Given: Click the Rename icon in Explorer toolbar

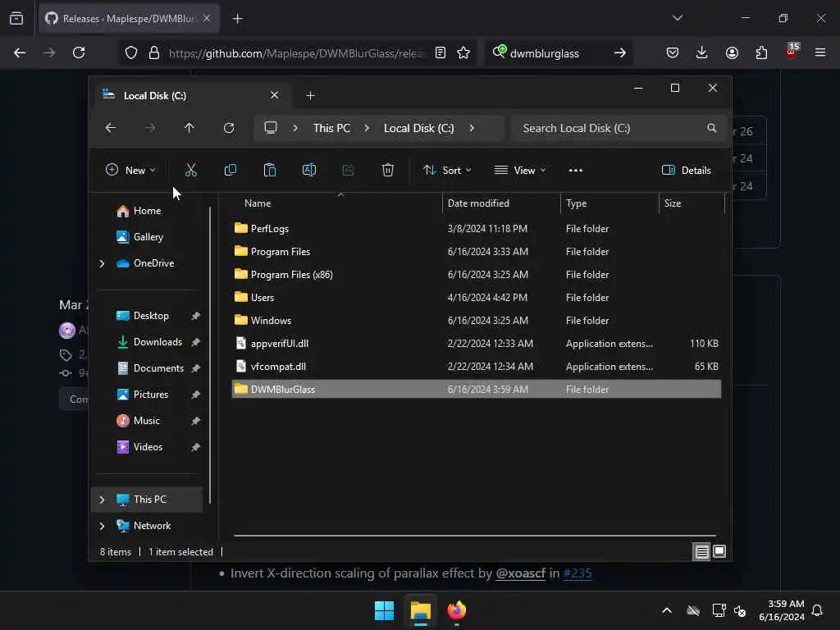Looking at the screenshot, I should tap(309, 171).
